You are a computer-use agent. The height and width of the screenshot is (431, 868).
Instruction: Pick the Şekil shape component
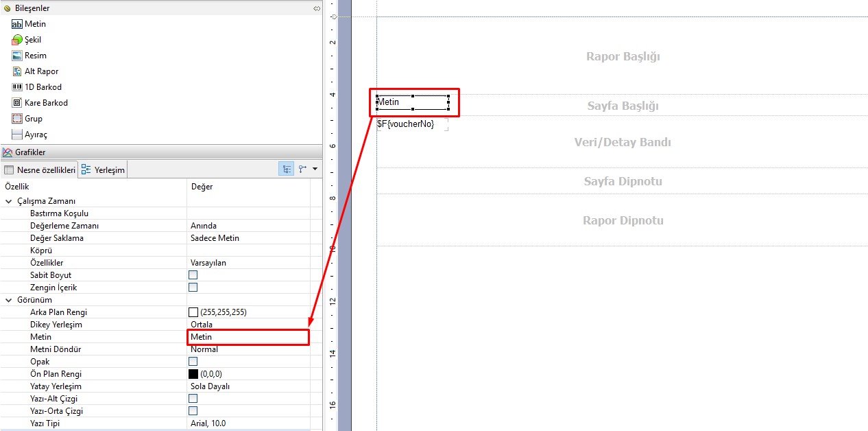[32, 40]
